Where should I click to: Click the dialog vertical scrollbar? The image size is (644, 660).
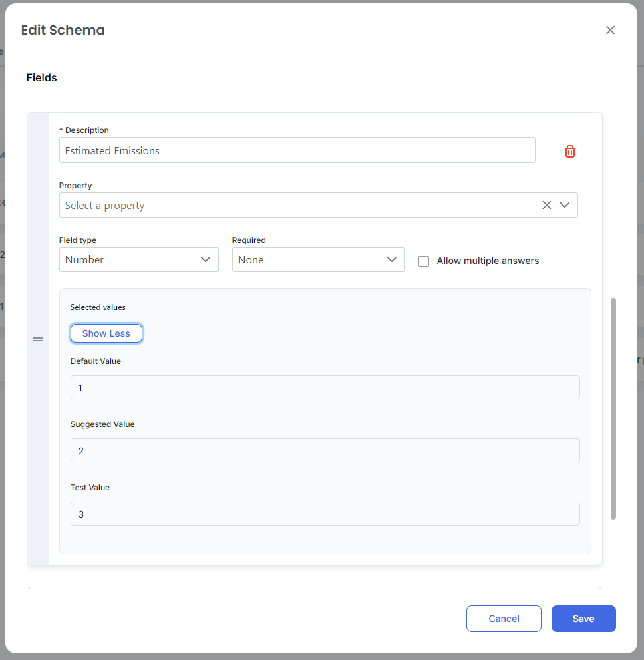[613, 409]
